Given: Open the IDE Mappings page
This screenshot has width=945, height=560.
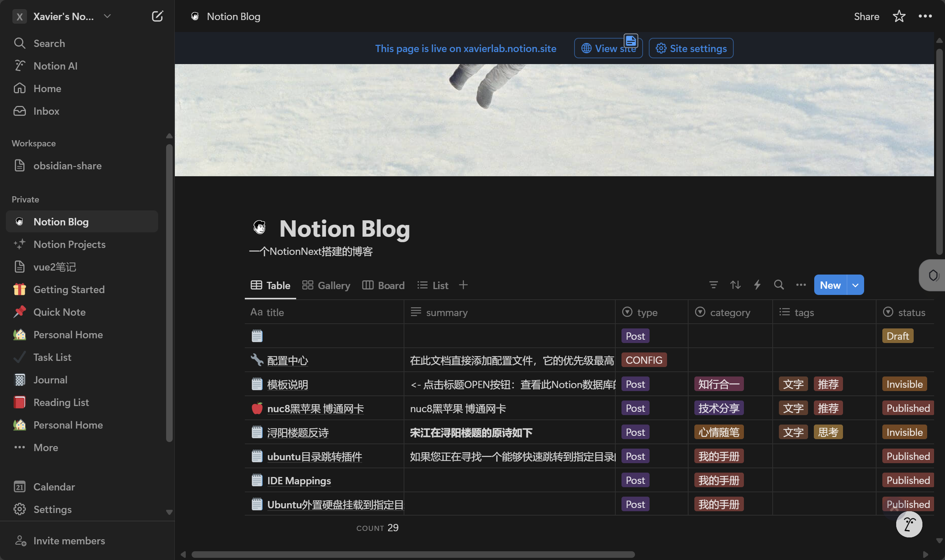Looking at the screenshot, I should (299, 480).
